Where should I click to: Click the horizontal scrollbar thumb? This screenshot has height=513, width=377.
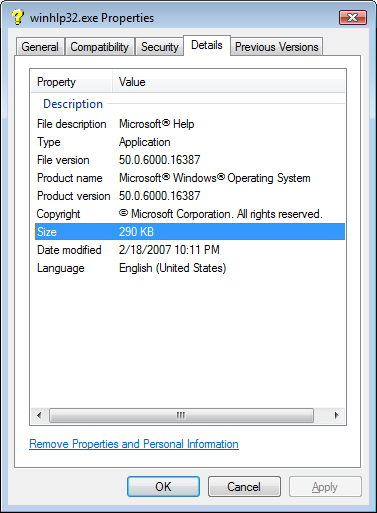181,415
